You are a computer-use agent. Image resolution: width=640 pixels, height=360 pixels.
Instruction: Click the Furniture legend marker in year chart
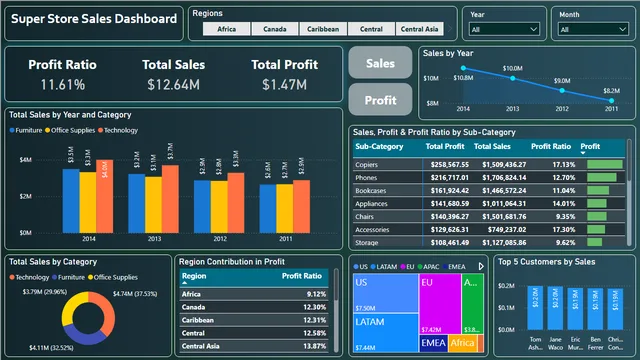12,130
